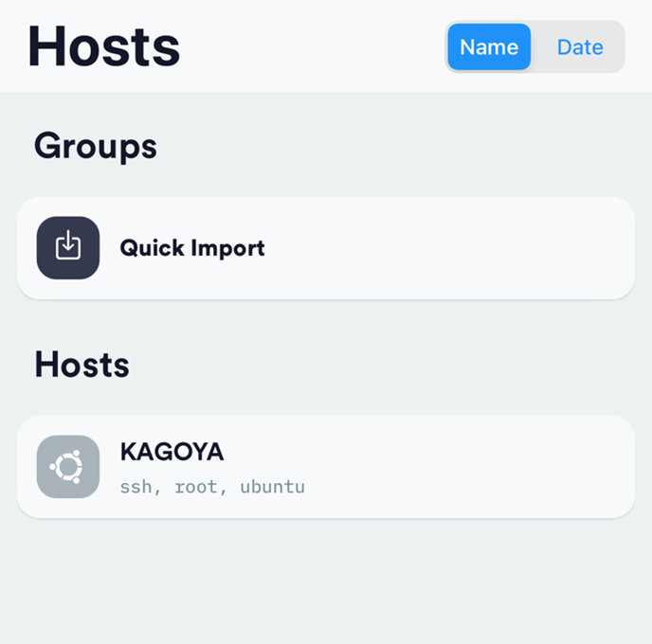The image size is (652, 644).
Task: Open the Quick Import group label
Action: [192, 248]
